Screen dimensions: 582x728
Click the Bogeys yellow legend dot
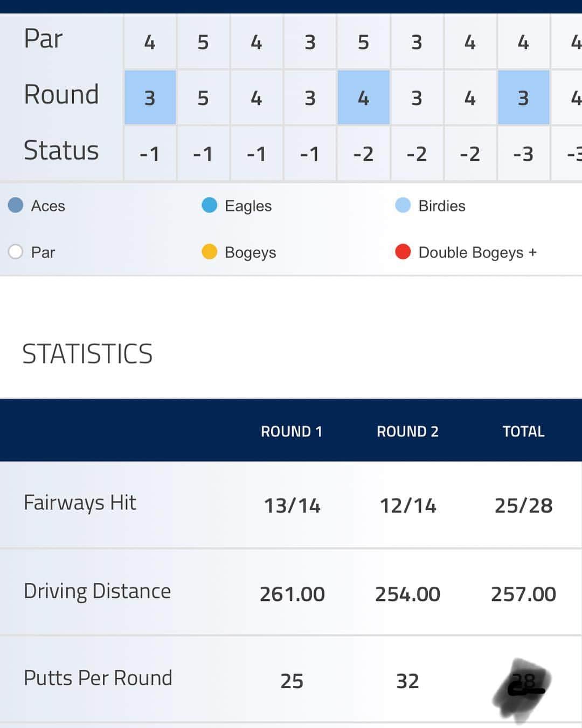coord(209,252)
